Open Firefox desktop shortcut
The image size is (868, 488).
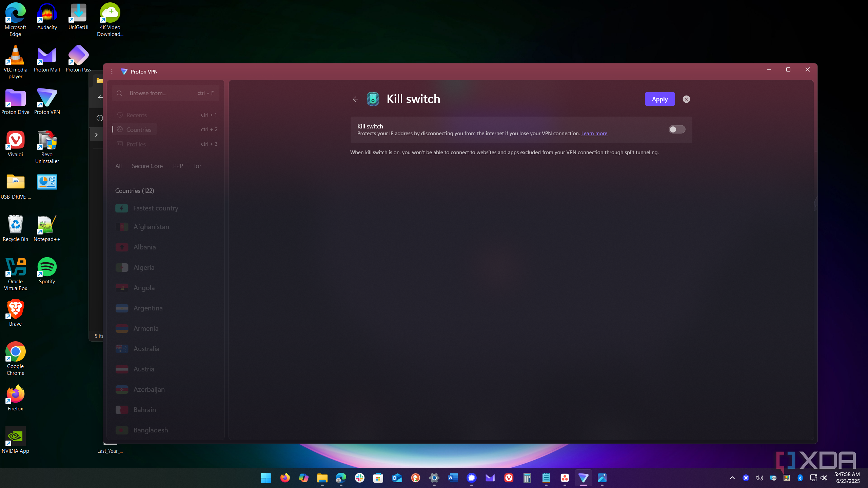click(x=15, y=398)
